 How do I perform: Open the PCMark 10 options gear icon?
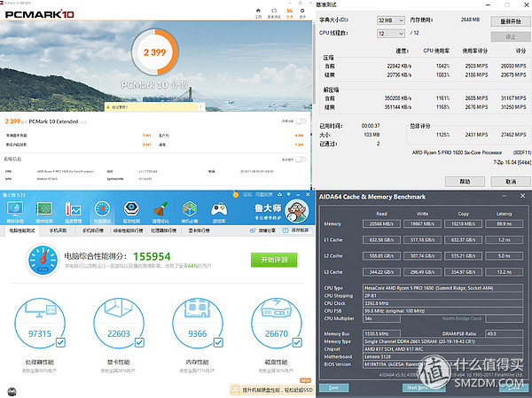click(302, 12)
